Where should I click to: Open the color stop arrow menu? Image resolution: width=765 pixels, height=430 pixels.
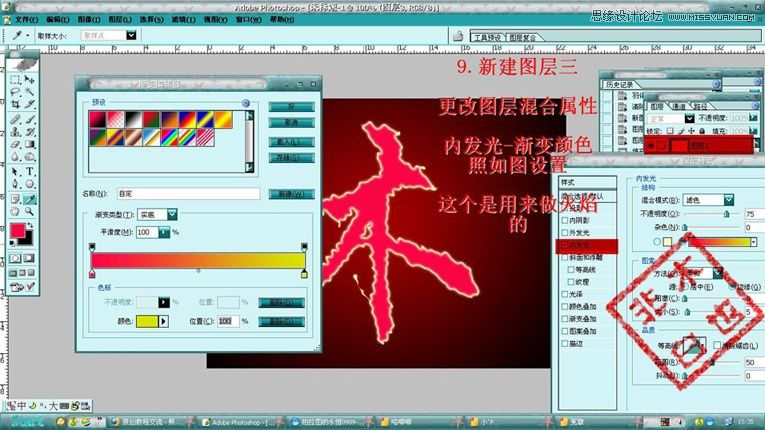click(163, 321)
